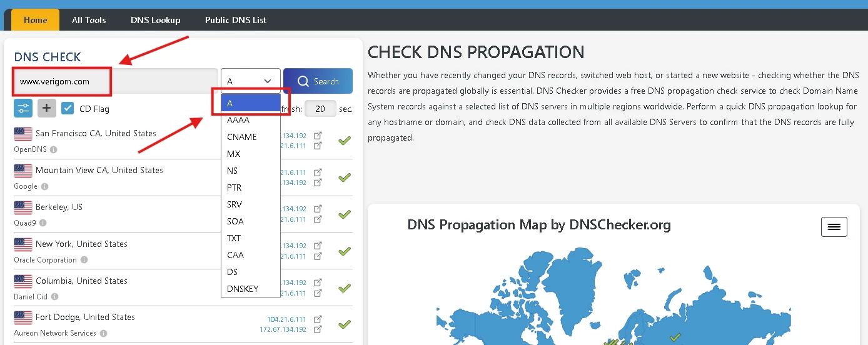Click green check mark in Fort Dodge row
Image resolution: width=868 pixels, height=345 pixels.
click(344, 324)
